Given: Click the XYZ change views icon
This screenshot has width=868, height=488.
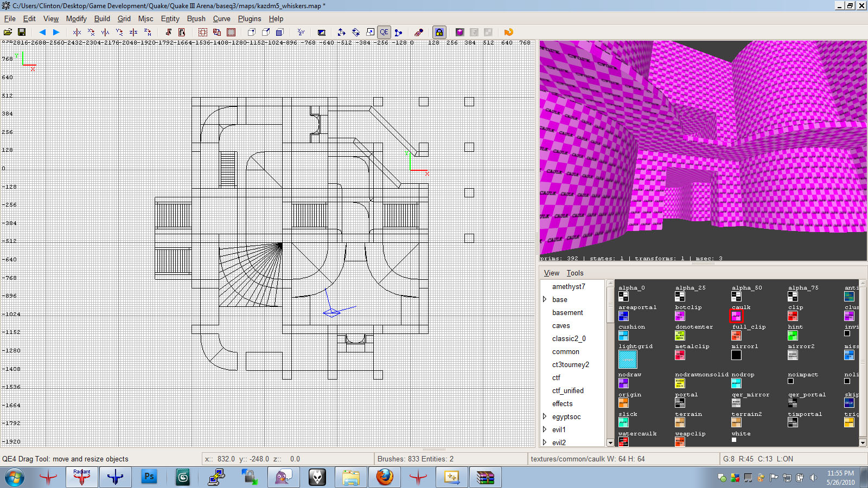Looking at the screenshot, I should [301, 33].
